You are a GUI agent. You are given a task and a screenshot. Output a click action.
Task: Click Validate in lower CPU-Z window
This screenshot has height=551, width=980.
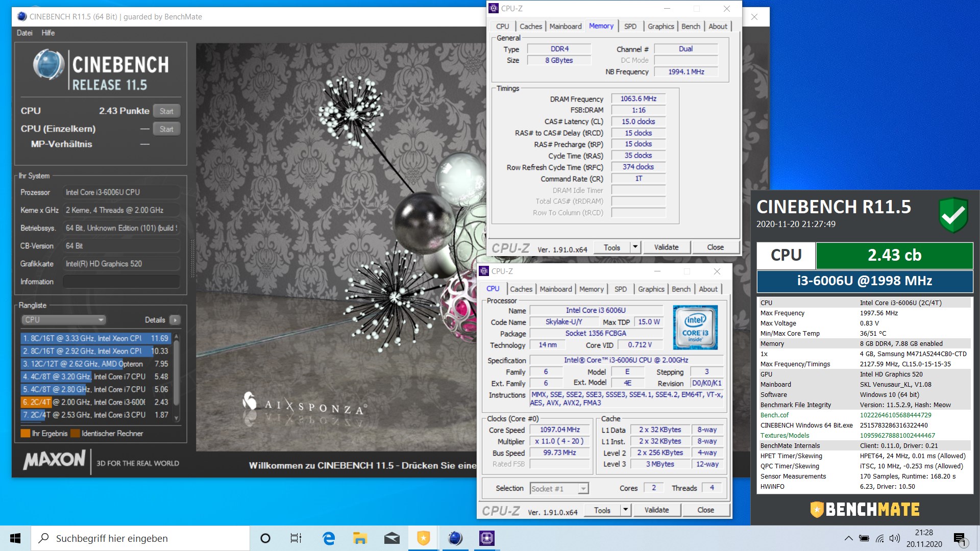click(656, 510)
